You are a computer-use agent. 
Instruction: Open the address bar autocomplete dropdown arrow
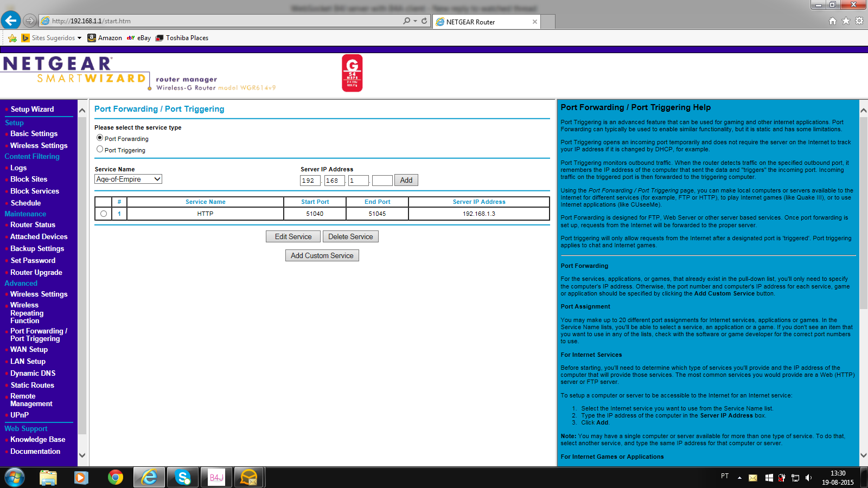pos(416,21)
